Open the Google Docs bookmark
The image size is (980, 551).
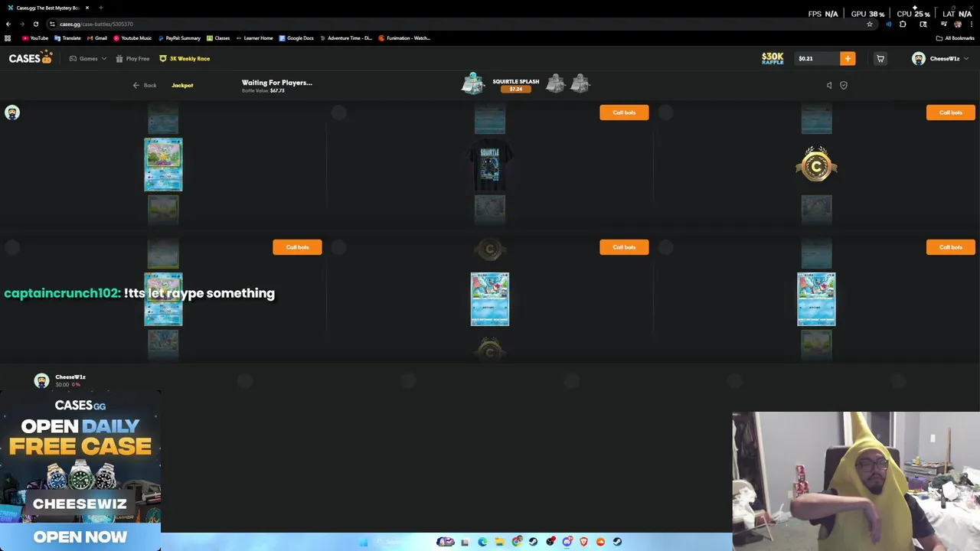click(296, 38)
